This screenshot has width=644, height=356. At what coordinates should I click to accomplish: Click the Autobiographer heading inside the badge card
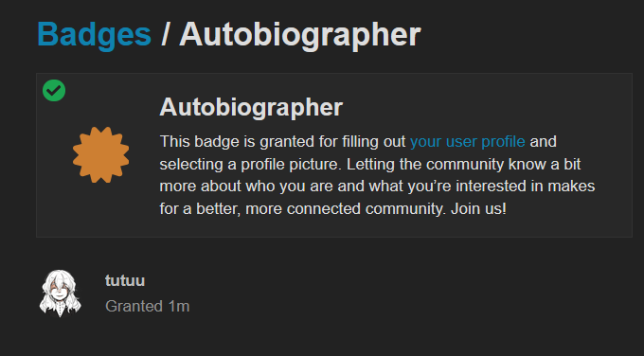coord(251,108)
